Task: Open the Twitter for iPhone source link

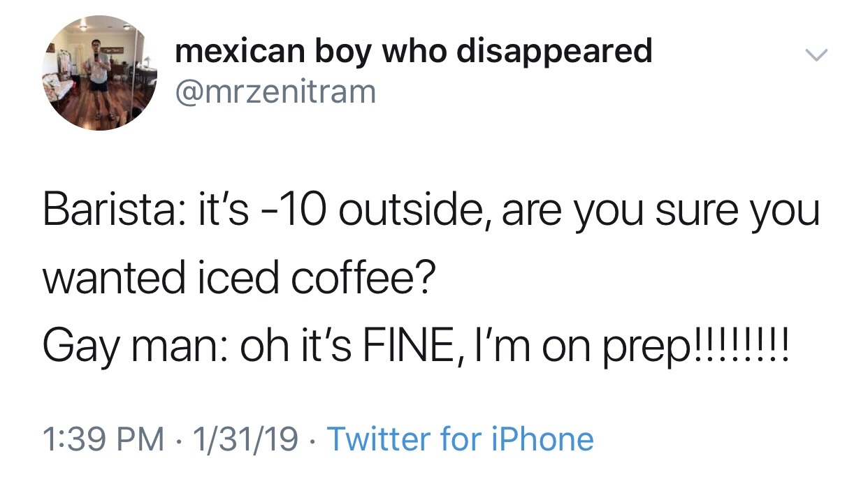Action: 461,439
